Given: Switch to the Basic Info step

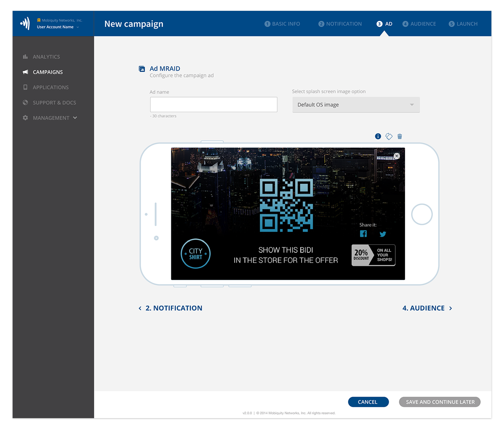Looking at the screenshot, I should 282,24.
